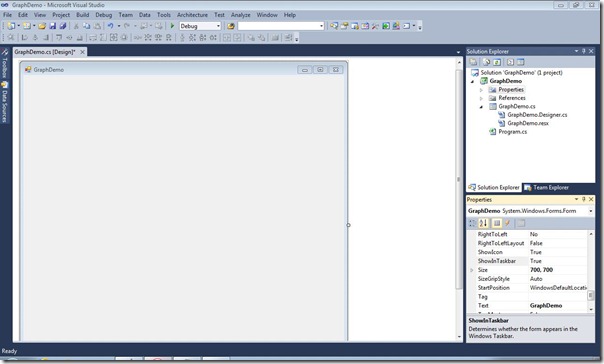
Task: Close the GraphDemo.cs [Design] tab
Action: point(82,52)
